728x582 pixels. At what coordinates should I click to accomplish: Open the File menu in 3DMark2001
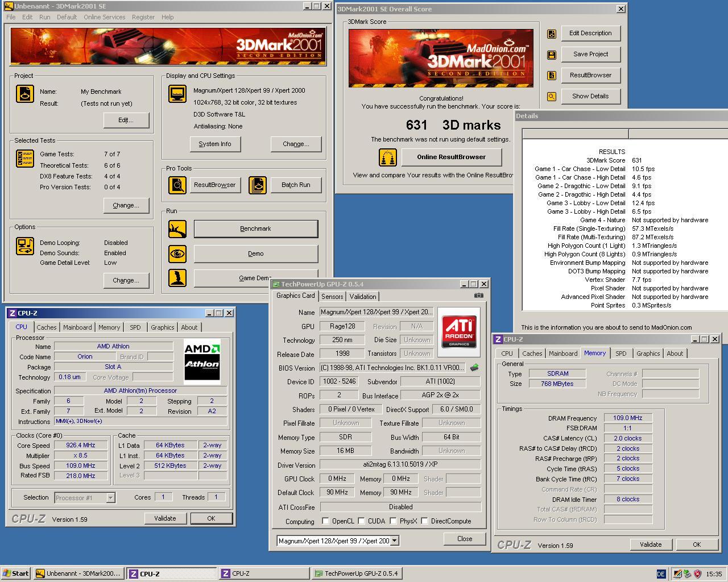[11, 17]
